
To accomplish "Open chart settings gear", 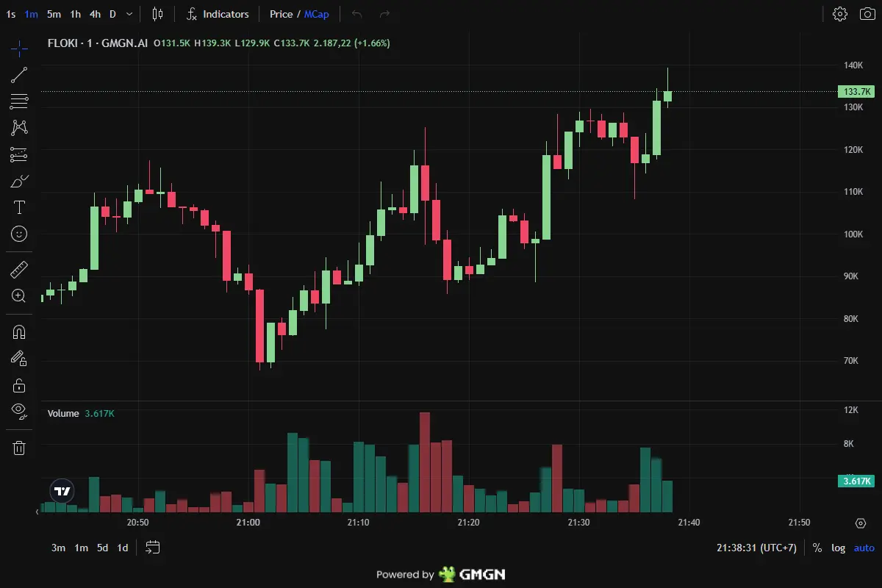I will (840, 14).
